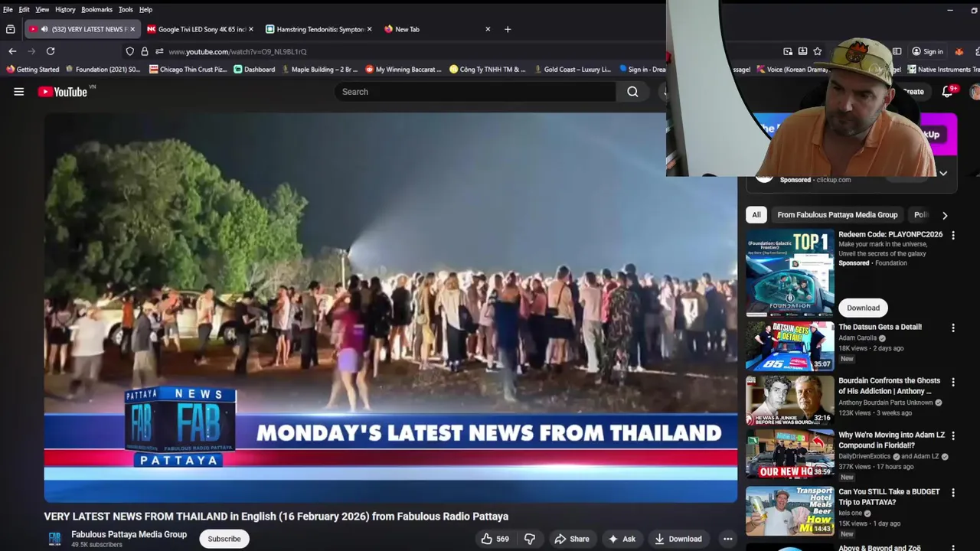
Task: Open Voice (Korean Drama) bookmark
Action: point(792,69)
